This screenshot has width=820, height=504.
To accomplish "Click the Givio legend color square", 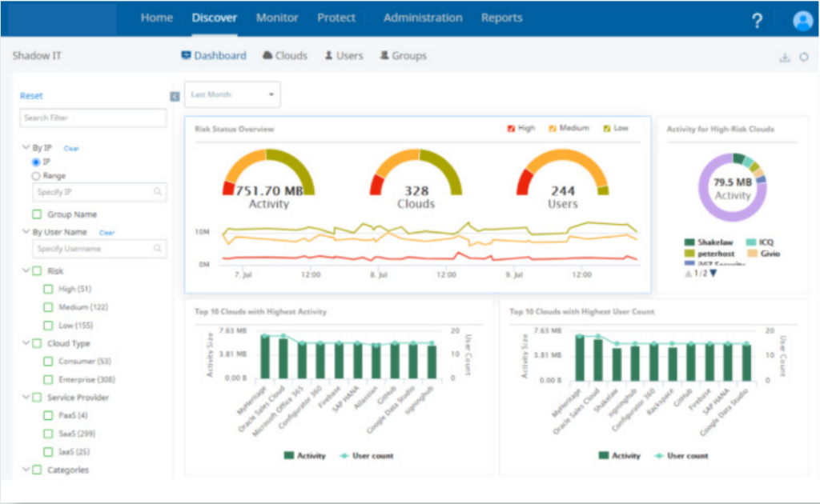I will click(x=752, y=254).
